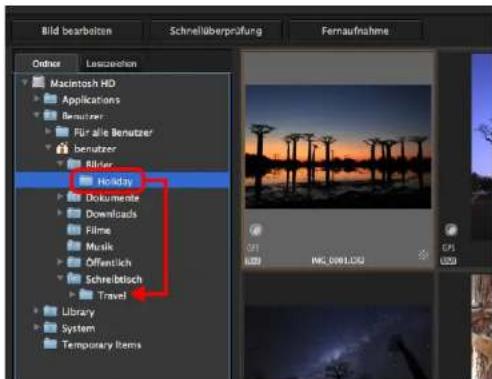The width and height of the screenshot is (492, 379).
Task: Select the Downloads folder label
Action: 111,214
